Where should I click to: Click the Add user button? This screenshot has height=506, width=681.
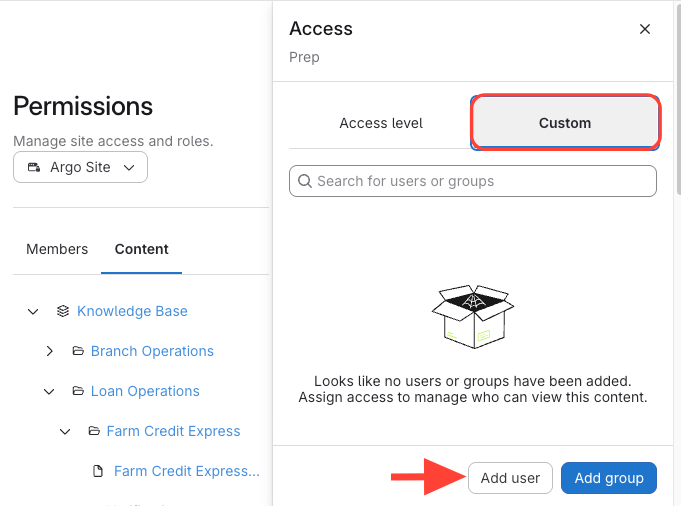tap(510, 478)
